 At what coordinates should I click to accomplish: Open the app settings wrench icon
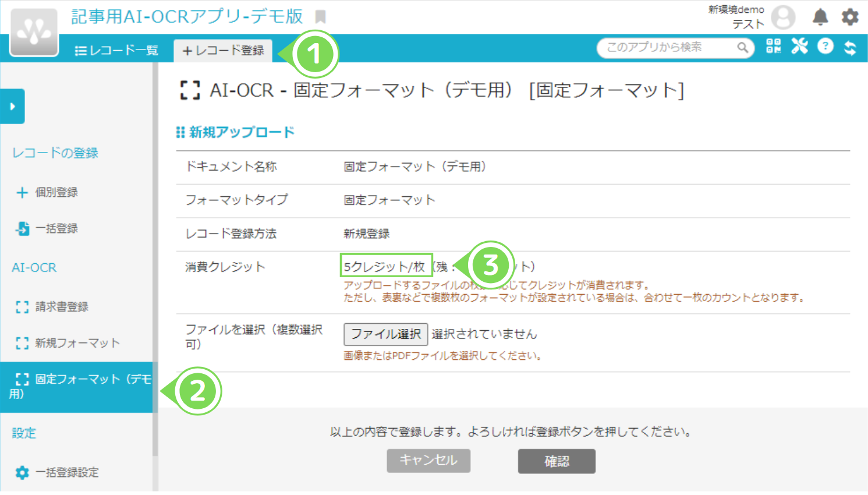(799, 47)
